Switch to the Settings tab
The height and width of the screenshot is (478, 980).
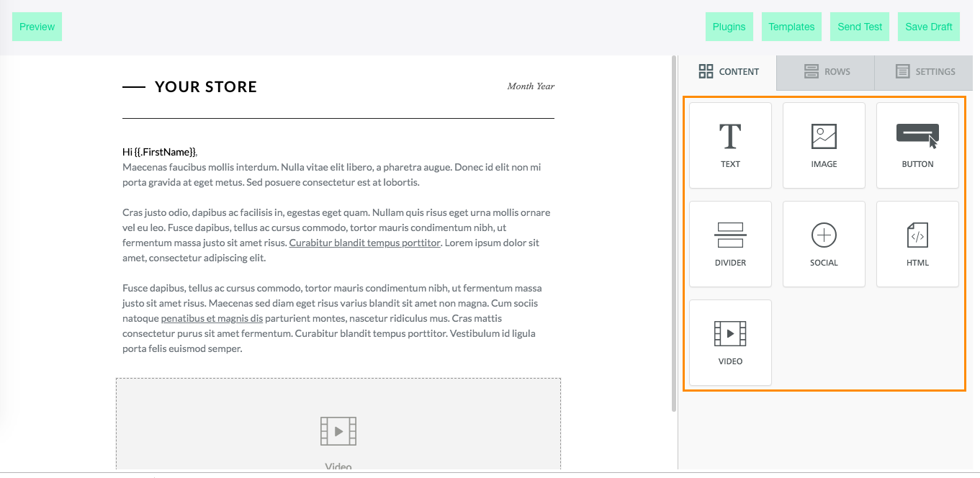tap(924, 72)
